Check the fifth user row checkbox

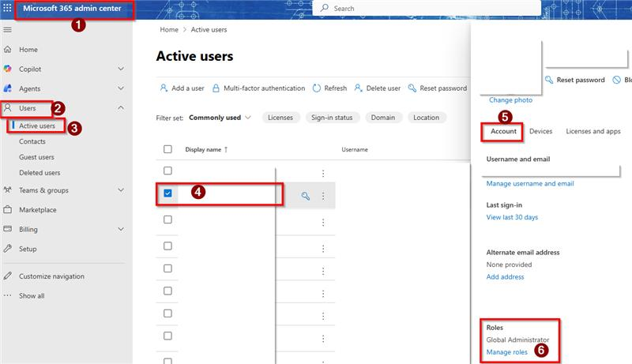[167, 268]
